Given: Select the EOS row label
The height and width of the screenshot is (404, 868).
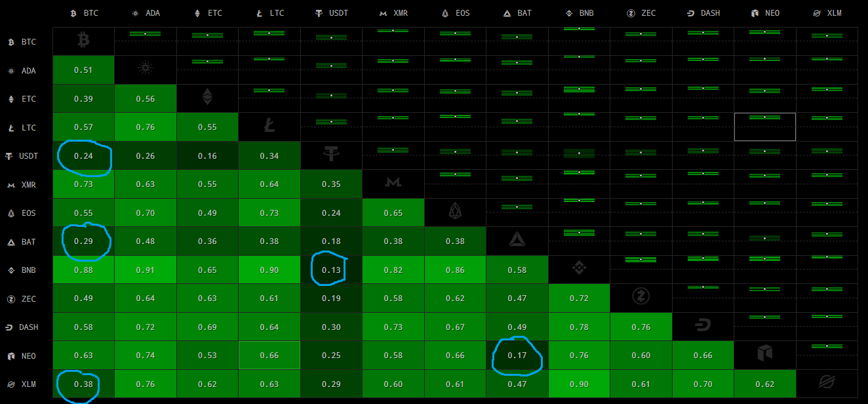Looking at the screenshot, I should pyautogui.click(x=22, y=213).
